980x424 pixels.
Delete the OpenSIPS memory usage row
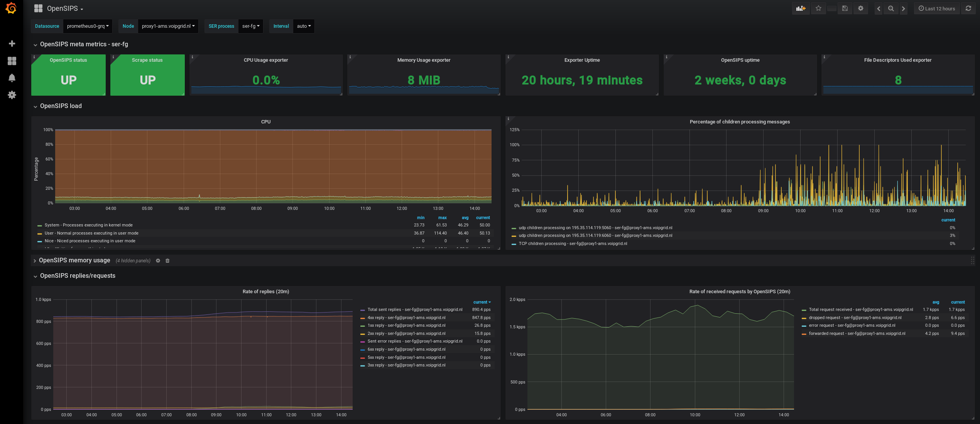coord(167,261)
